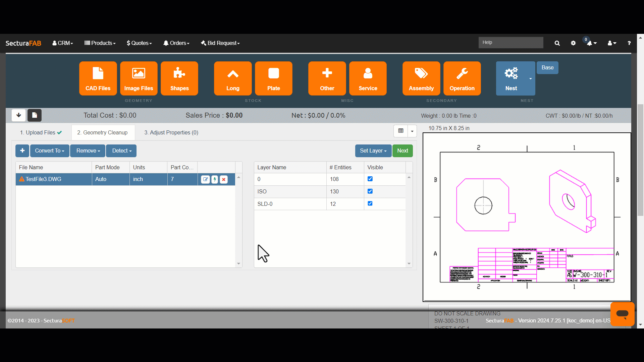The image size is (644, 362).
Task: Click the green Next button
Action: tap(402, 151)
